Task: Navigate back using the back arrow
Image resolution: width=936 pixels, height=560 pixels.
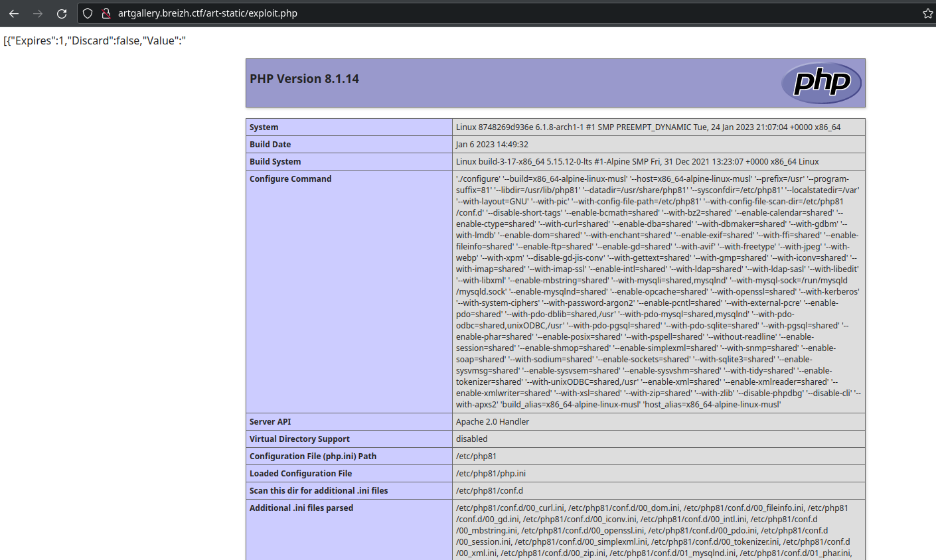Action: click(14, 12)
